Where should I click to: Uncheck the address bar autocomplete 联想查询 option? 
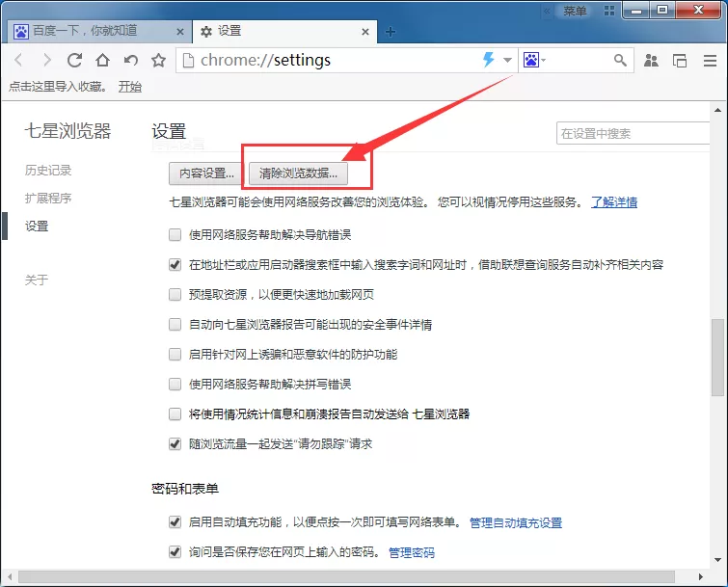175,264
